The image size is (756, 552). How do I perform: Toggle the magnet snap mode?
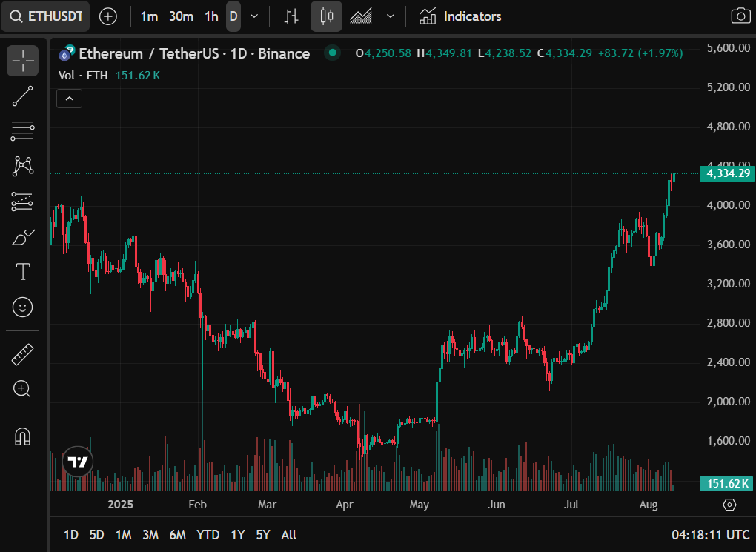[x=23, y=437]
